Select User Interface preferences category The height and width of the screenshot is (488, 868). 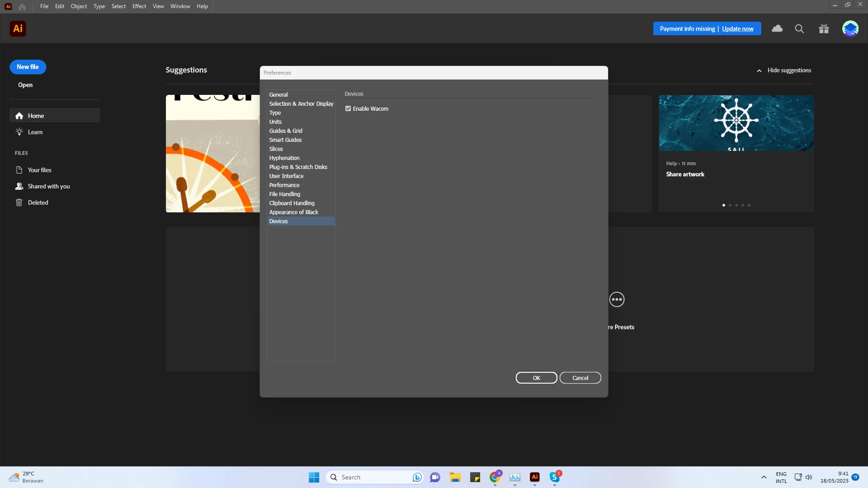[286, 176]
